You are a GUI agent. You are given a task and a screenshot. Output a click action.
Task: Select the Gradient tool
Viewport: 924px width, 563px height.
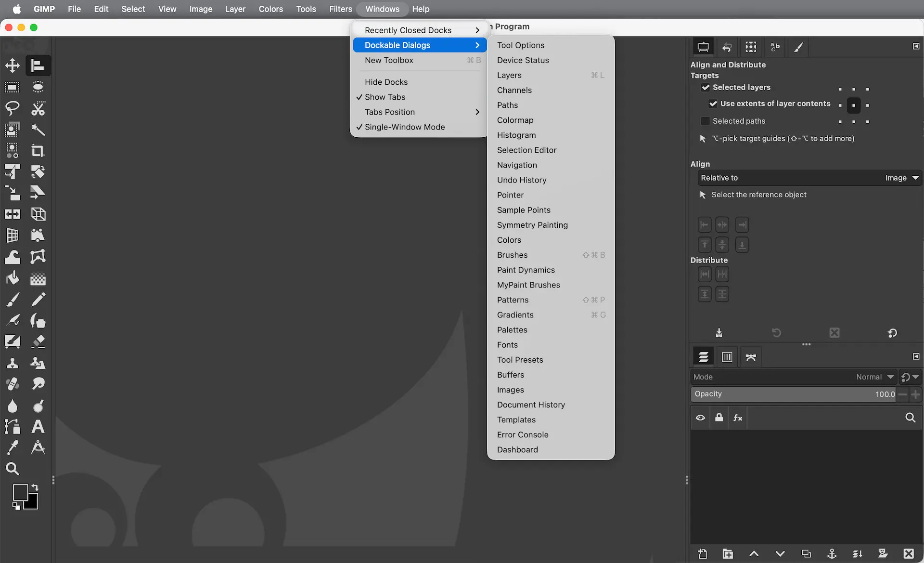tap(38, 278)
